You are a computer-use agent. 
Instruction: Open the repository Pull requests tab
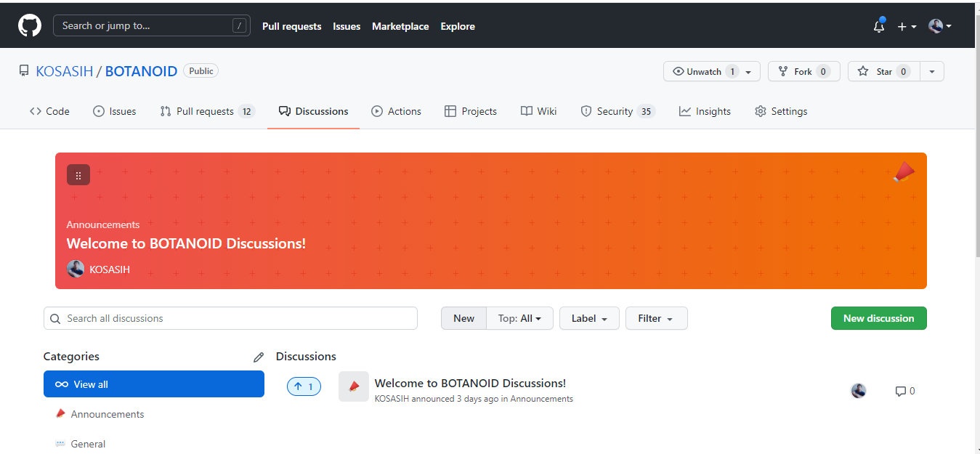click(x=208, y=111)
